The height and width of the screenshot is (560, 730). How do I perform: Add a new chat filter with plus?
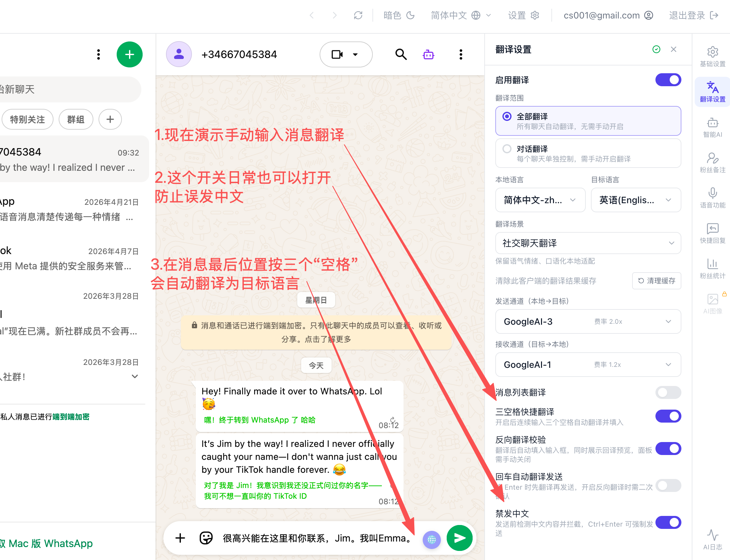pos(110,119)
